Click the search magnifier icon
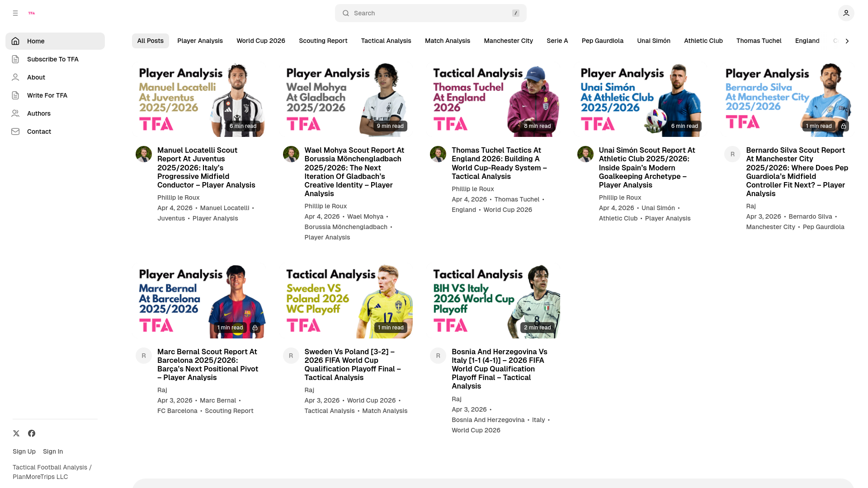This screenshot has height=488, width=868. pyautogui.click(x=346, y=13)
